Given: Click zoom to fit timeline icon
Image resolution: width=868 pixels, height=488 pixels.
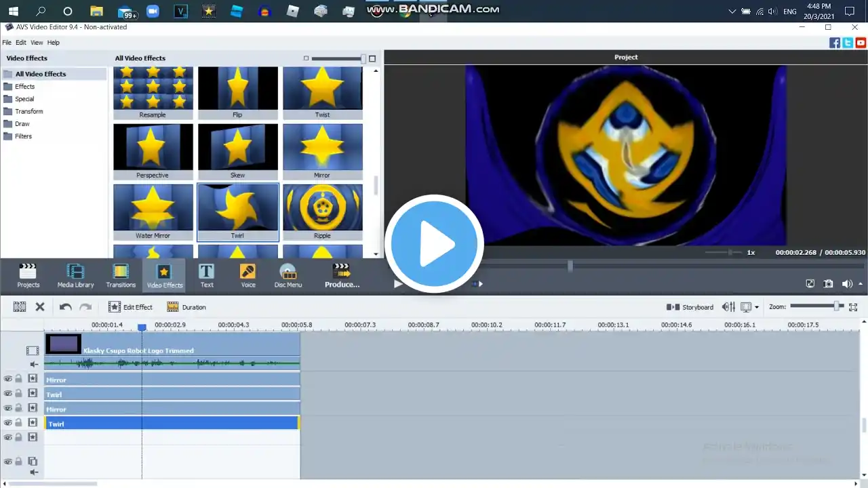Looking at the screenshot, I should tap(853, 307).
